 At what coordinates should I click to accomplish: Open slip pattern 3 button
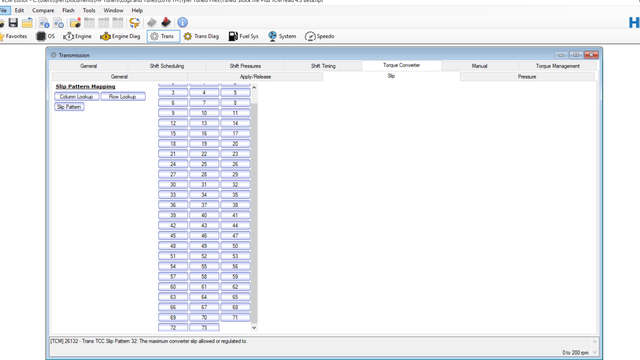(x=173, y=93)
